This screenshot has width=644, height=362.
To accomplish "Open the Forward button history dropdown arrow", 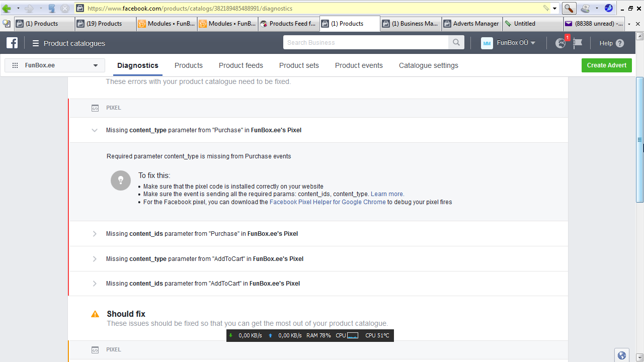I will click(x=40, y=9).
